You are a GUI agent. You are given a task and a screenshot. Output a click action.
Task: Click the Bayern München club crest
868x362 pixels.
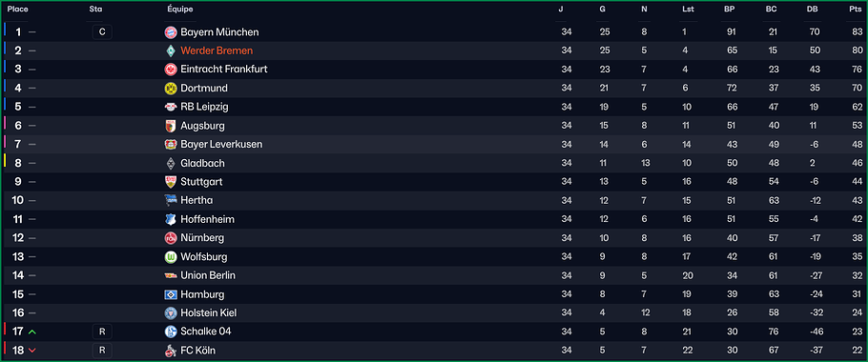pos(170,32)
